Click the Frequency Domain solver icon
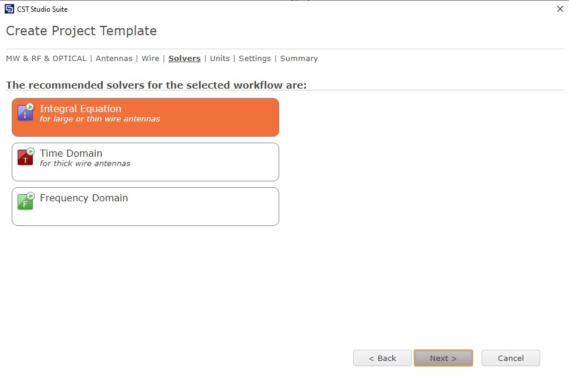This screenshot has height=392, width=569. pyautogui.click(x=26, y=201)
